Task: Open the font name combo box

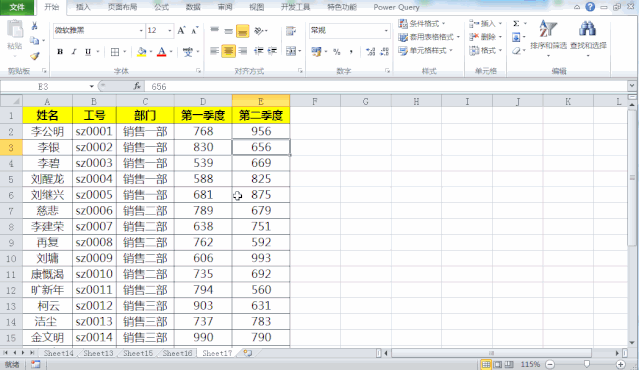Action: pyautogui.click(x=99, y=31)
